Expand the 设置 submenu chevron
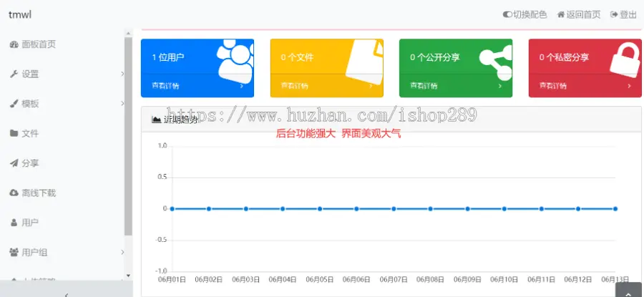 (122, 74)
